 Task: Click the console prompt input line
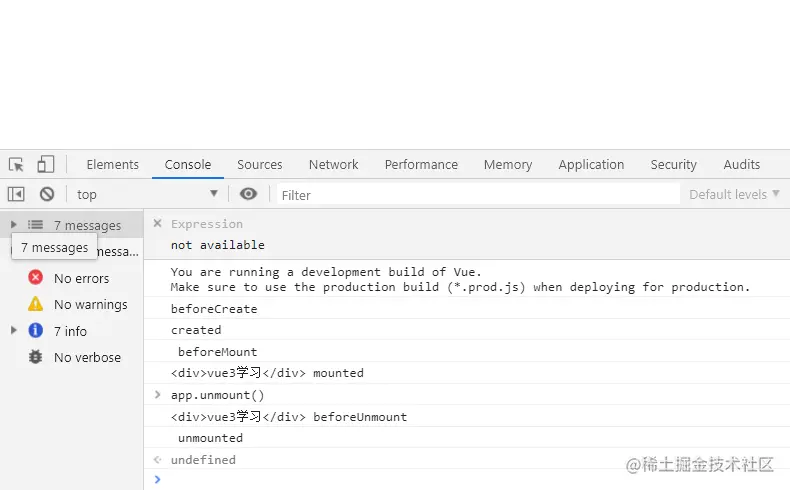(x=460, y=480)
